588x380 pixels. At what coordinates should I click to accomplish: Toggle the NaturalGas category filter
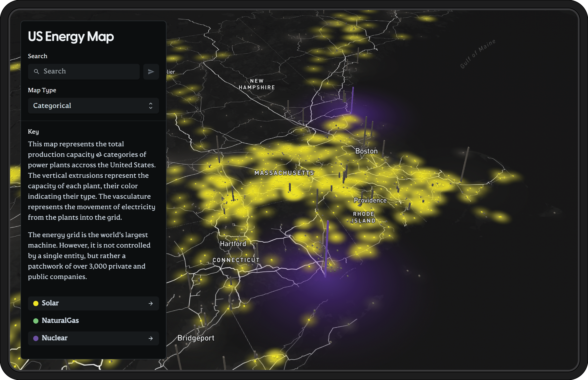(x=93, y=321)
